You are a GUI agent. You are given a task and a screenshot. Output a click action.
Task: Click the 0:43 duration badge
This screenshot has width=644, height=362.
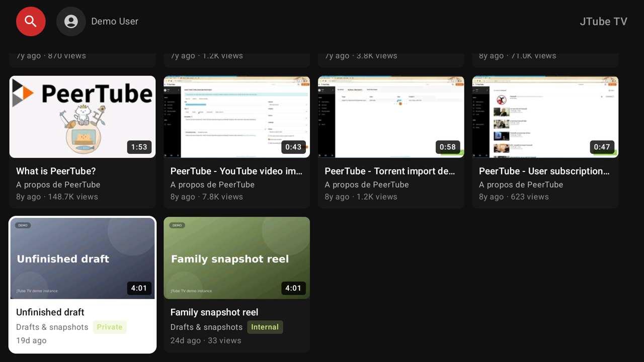coord(293,147)
